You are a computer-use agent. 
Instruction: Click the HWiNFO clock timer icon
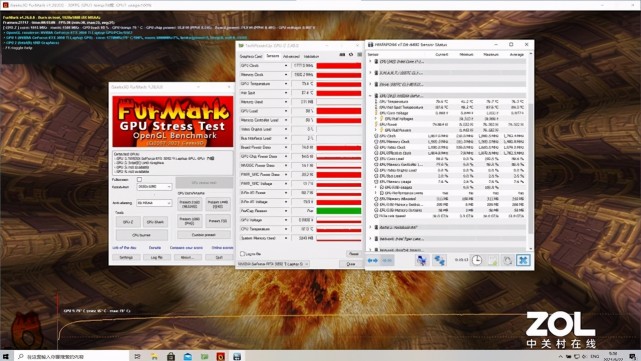tap(477, 260)
